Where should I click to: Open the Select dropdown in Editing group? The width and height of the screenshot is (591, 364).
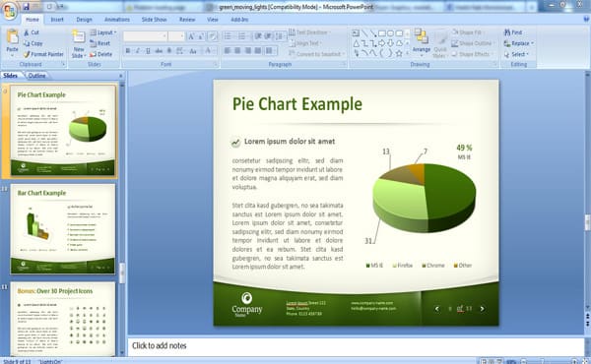click(x=516, y=54)
